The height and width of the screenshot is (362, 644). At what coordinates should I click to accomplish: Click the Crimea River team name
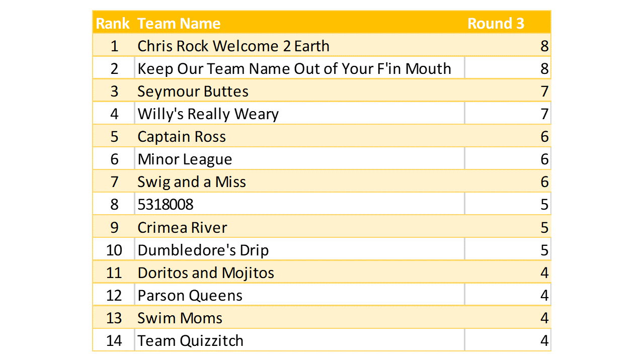click(182, 227)
